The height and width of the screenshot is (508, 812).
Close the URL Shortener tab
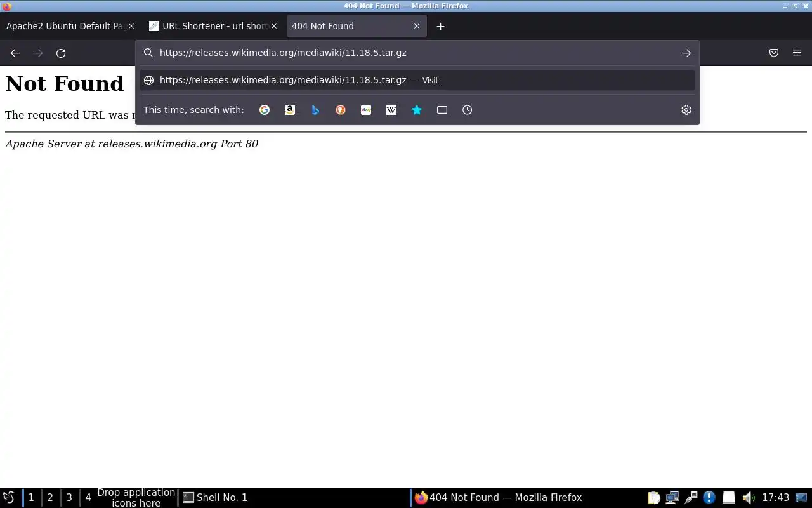click(x=274, y=26)
